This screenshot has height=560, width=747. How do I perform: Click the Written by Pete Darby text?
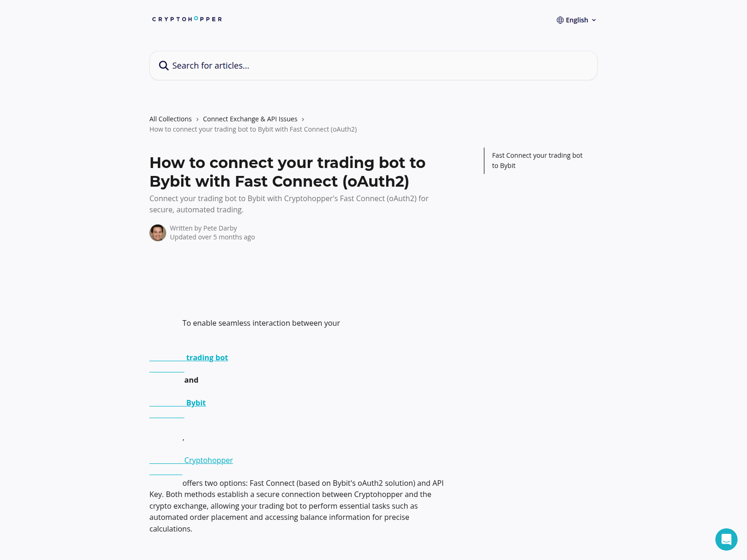click(x=203, y=228)
